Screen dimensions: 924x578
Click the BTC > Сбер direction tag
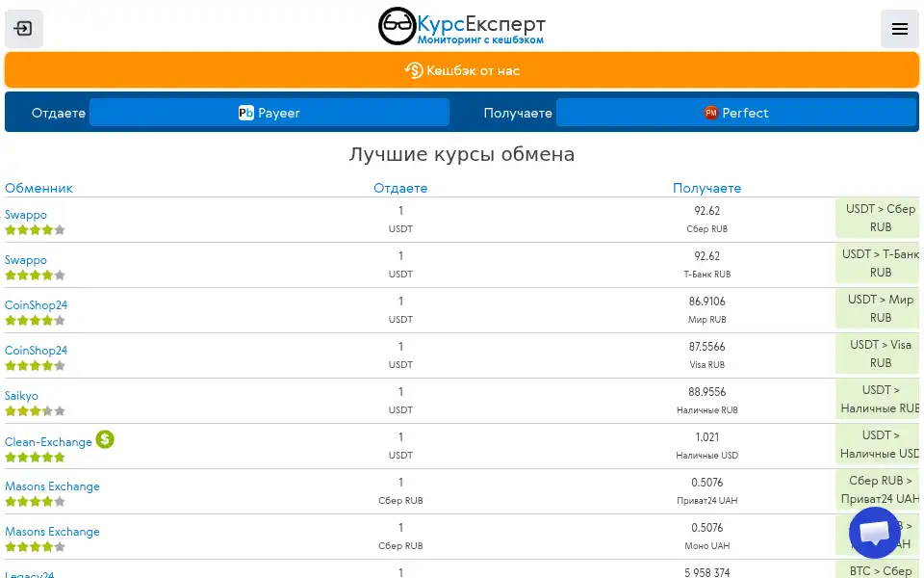click(878, 570)
